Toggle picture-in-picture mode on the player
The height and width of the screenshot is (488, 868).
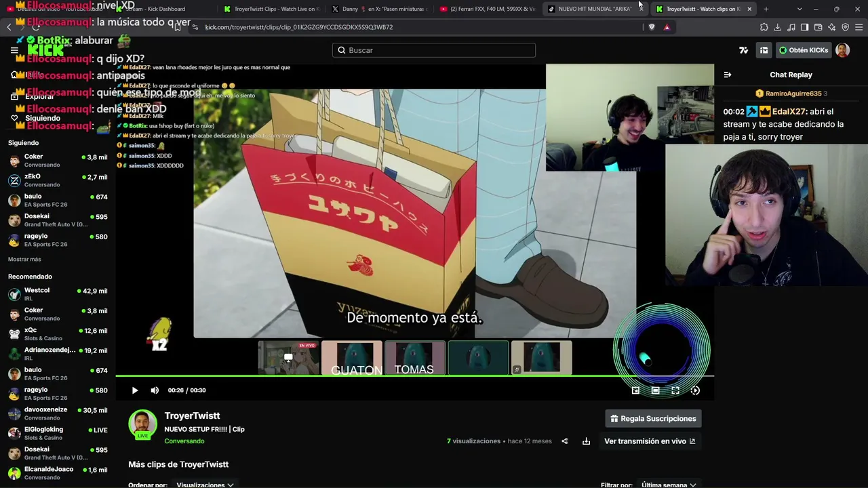[x=635, y=390]
